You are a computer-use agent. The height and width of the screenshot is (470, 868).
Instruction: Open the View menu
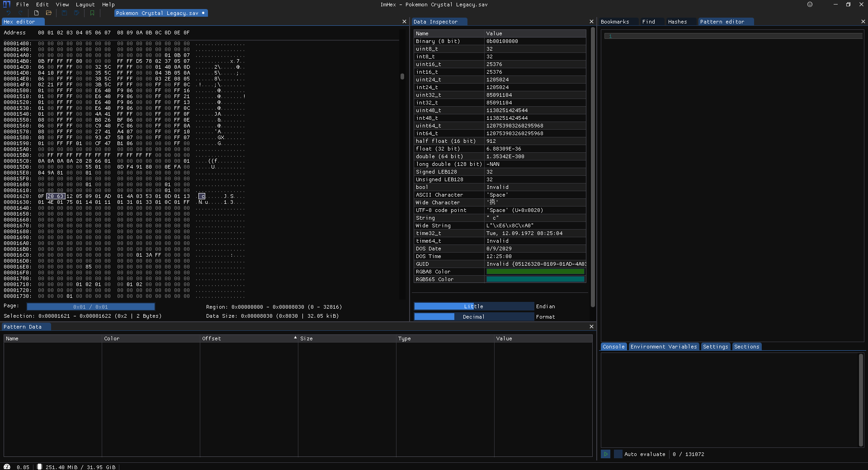click(62, 5)
